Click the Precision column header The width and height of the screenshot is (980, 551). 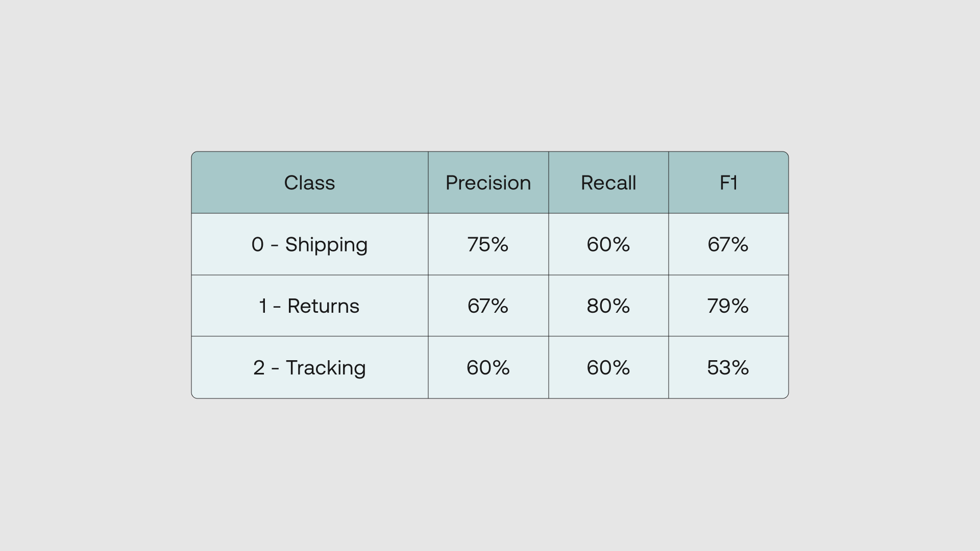point(488,183)
